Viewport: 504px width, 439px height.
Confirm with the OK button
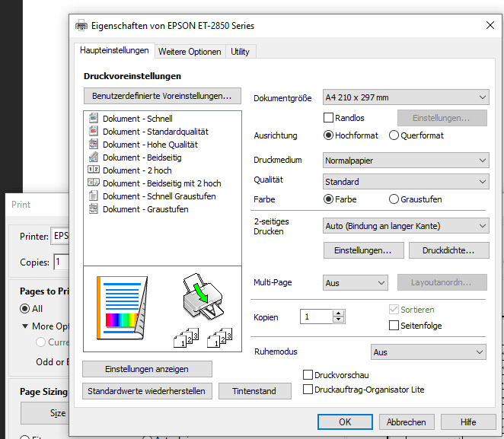pyautogui.click(x=345, y=422)
